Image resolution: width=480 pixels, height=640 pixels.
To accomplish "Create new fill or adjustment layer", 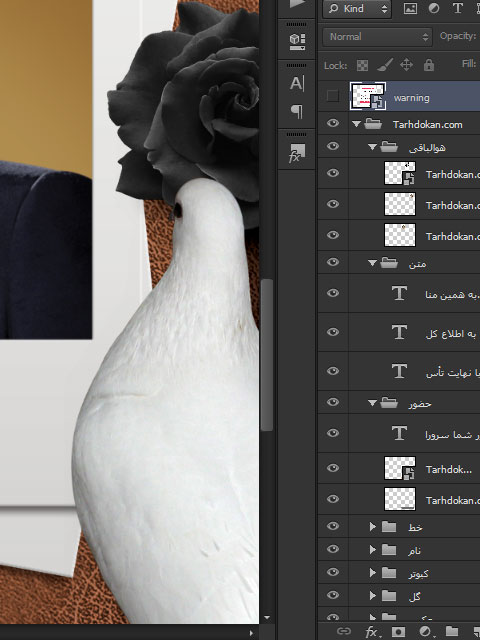I will pyautogui.click(x=426, y=632).
